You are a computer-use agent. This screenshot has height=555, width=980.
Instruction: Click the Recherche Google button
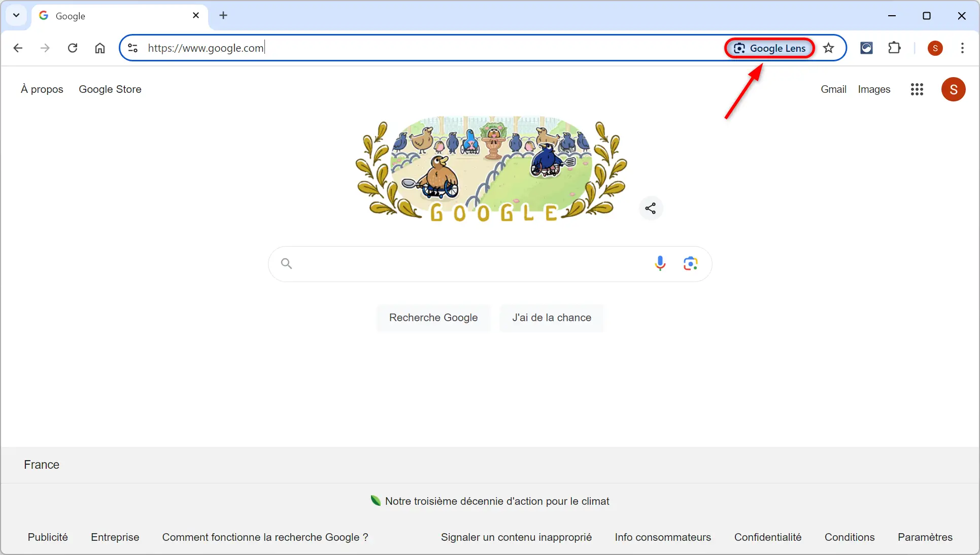coord(433,318)
